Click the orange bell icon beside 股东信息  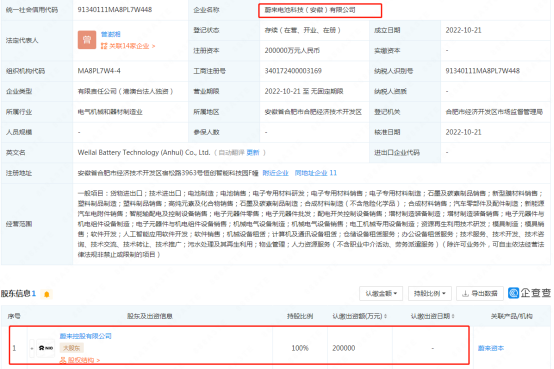tap(47, 294)
